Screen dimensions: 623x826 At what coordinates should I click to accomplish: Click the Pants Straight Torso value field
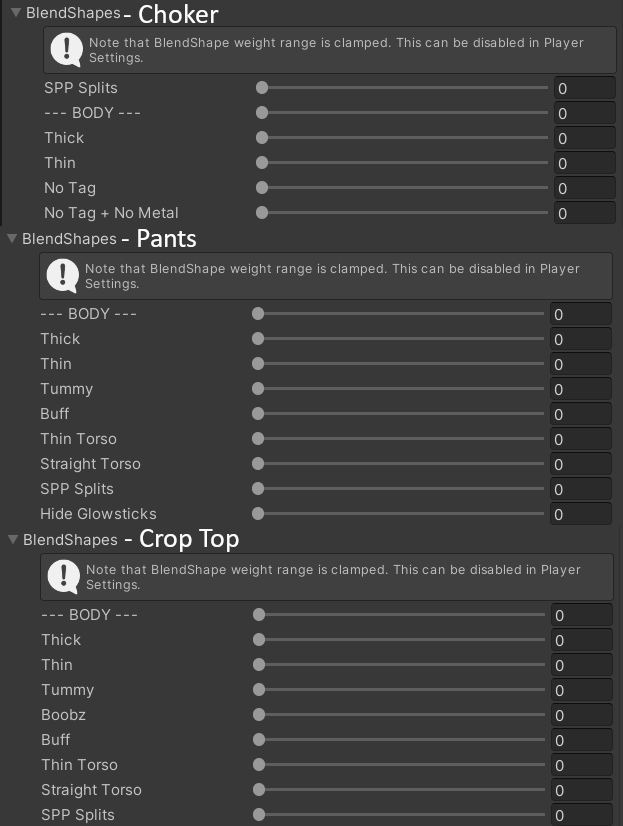(x=580, y=464)
